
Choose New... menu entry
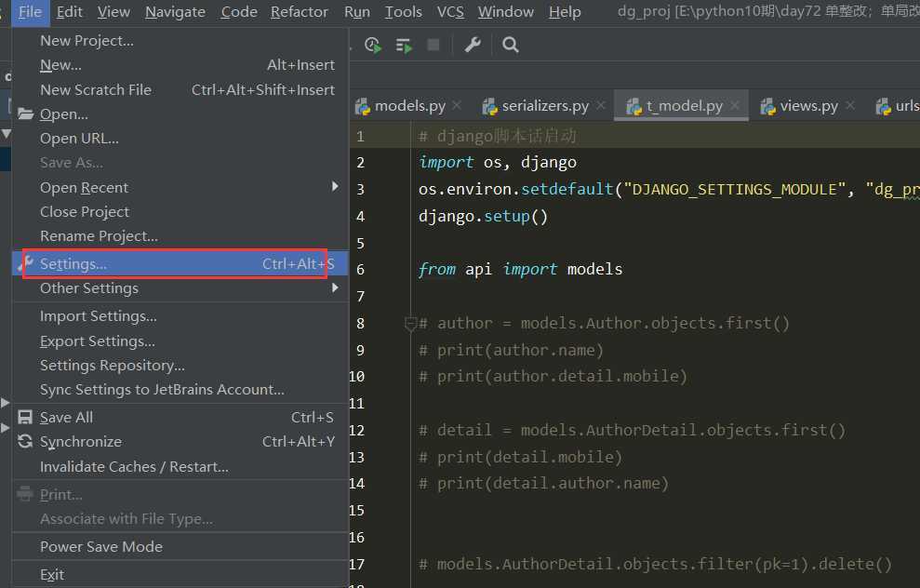180,65
